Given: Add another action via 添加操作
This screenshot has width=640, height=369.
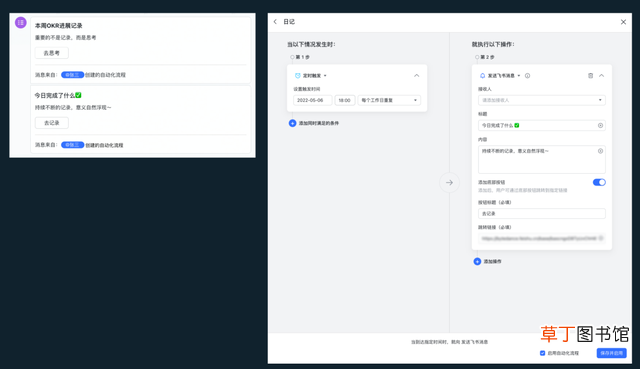Looking at the screenshot, I should pyautogui.click(x=488, y=261).
